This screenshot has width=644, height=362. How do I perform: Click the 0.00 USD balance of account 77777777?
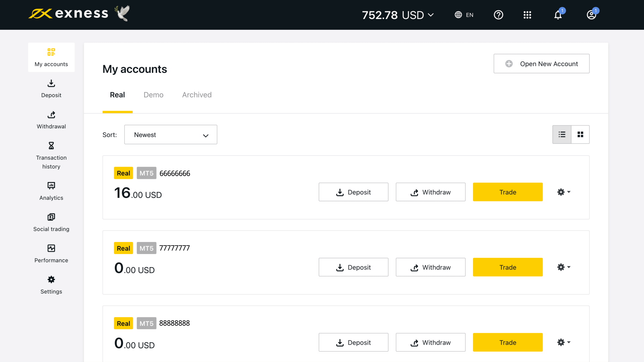coord(135,268)
